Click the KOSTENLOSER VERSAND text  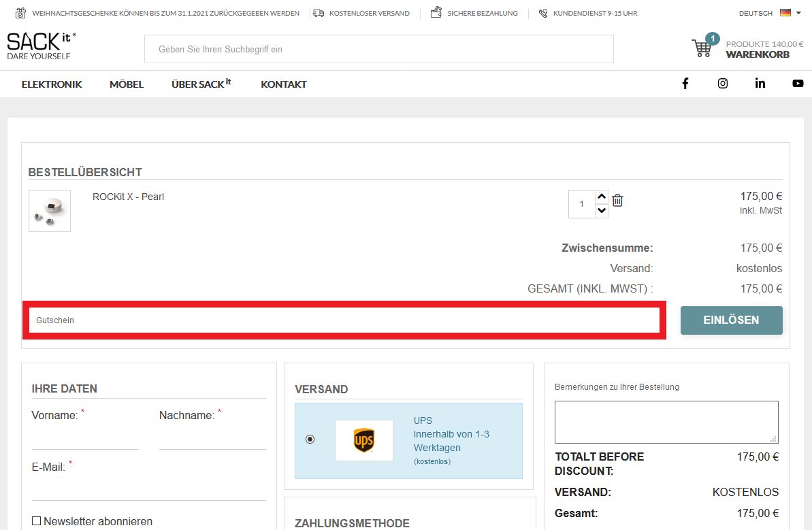tap(369, 14)
